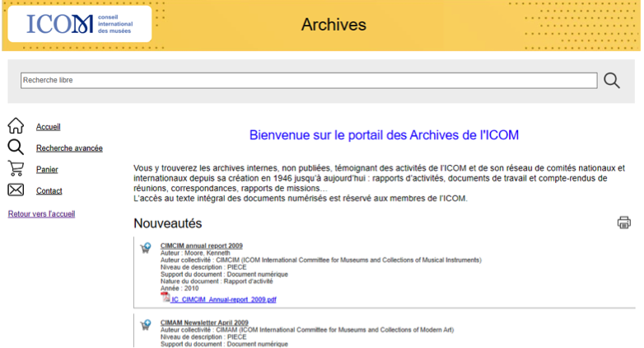The height and width of the screenshot is (348, 644).
Task: Click the text Année : 2010
Action: [180, 289]
